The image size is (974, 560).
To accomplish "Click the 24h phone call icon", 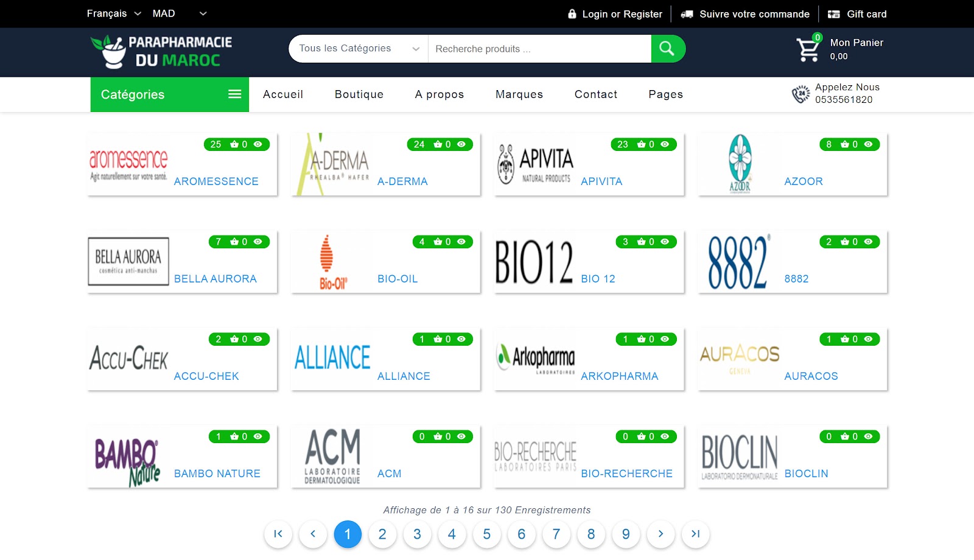I will (801, 94).
